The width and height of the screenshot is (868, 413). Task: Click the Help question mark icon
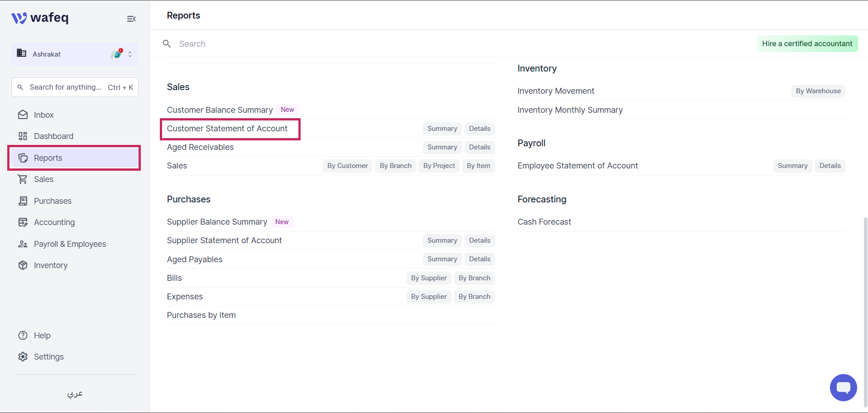[x=23, y=335]
